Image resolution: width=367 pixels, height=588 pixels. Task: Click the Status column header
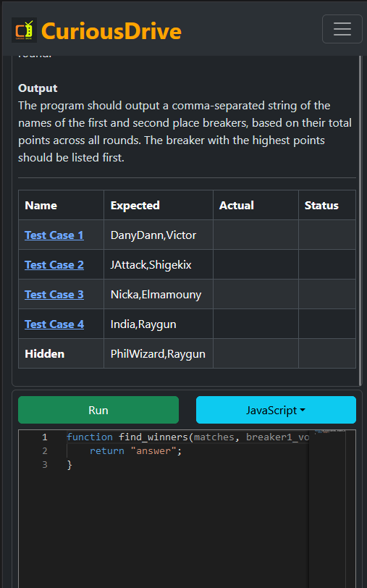tap(321, 206)
